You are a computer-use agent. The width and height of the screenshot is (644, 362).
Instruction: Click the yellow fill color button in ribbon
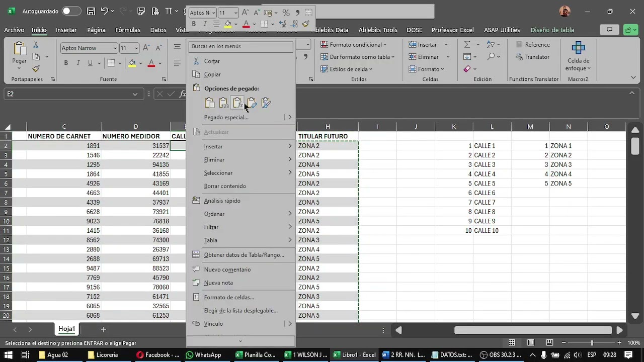[x=132, y=63]
